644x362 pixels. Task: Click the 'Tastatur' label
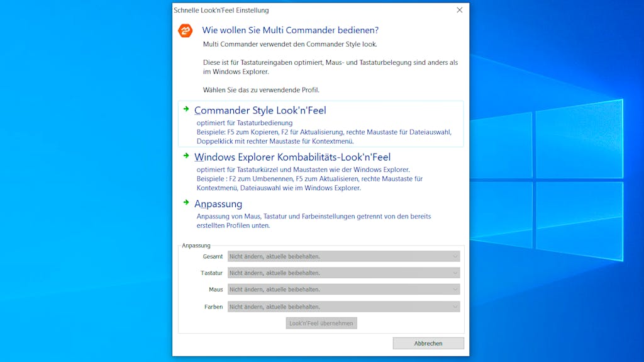[x=211, y=273]
